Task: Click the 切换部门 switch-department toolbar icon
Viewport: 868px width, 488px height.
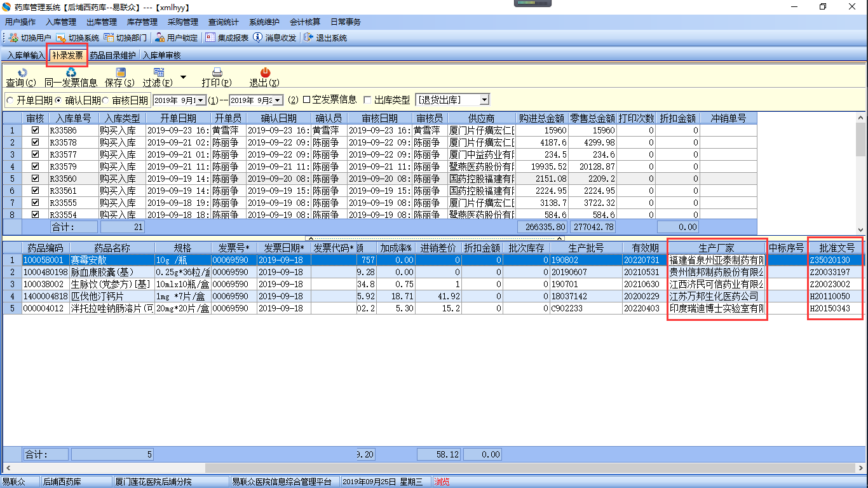Action: (x=109, y=37)
